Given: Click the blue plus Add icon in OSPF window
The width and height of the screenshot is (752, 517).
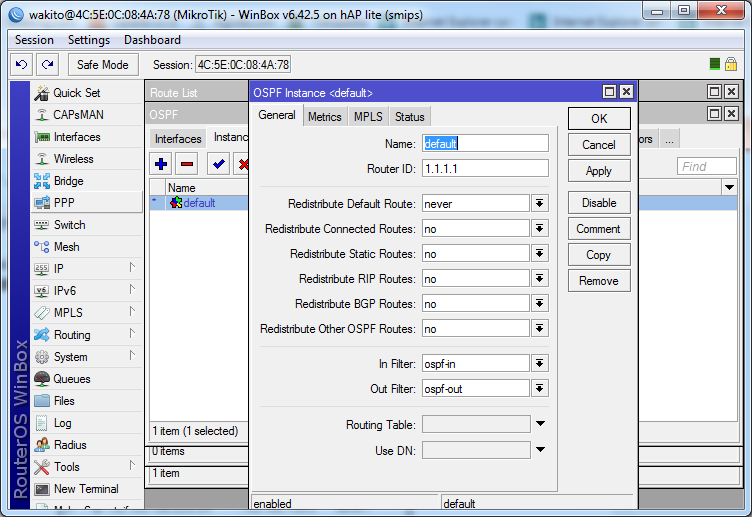Looking at the screenshot, I should 161,164.
